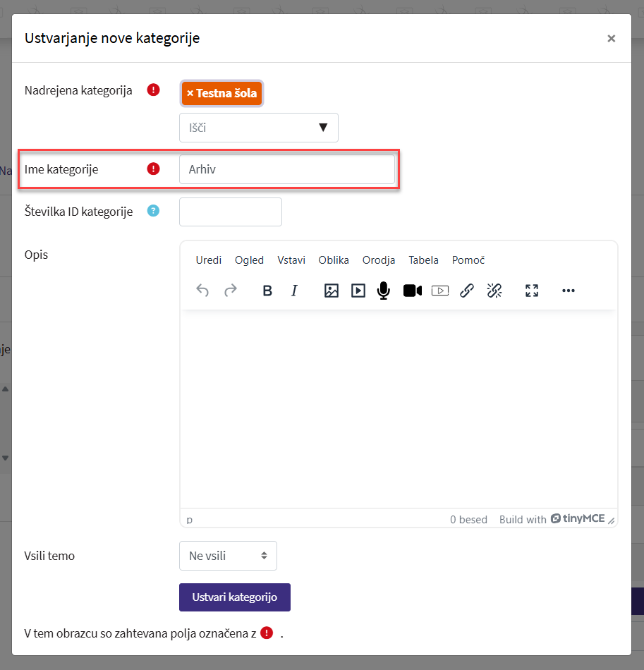Click the video camera record icon
Viewport: 644px width, 670px height.
412,291
